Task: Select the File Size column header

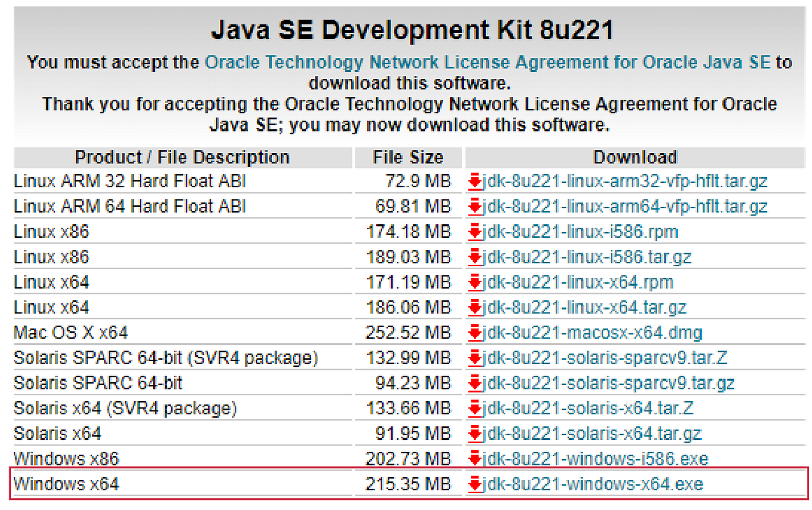Action: tap(408, 157)
